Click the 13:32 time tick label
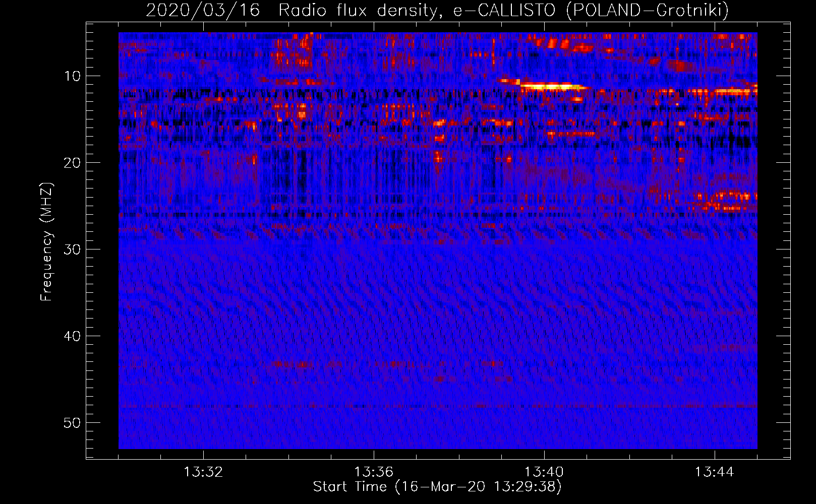This screenshot has height=504, width=816. click(x=203, y=472)
